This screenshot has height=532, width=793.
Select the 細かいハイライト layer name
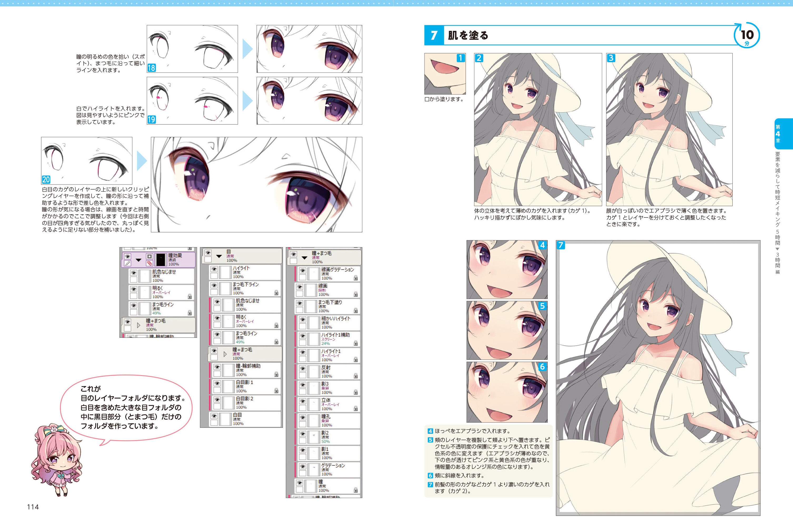coord(336,319)
